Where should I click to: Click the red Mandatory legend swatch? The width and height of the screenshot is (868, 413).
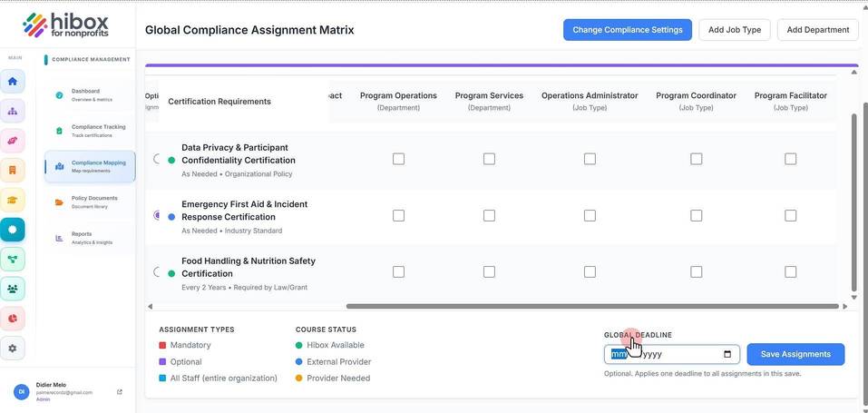click(x=162, y=345)
